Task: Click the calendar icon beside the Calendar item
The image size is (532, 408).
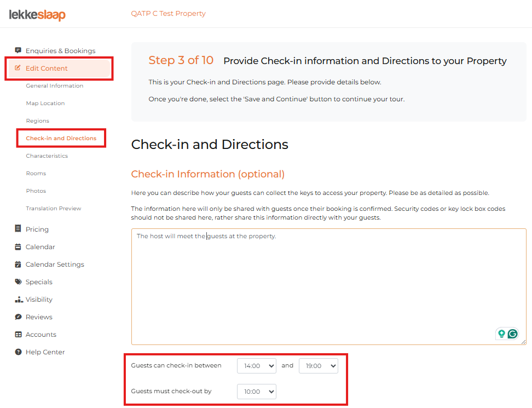Action: 18,247
